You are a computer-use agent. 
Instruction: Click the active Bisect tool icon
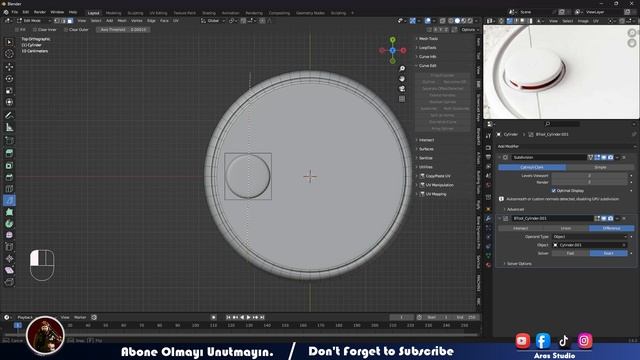pos(9,200)
